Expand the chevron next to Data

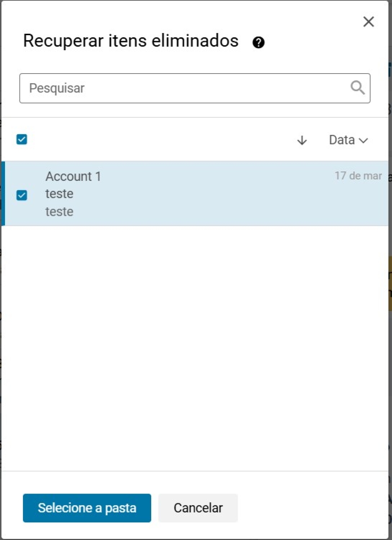coord(363,141)
